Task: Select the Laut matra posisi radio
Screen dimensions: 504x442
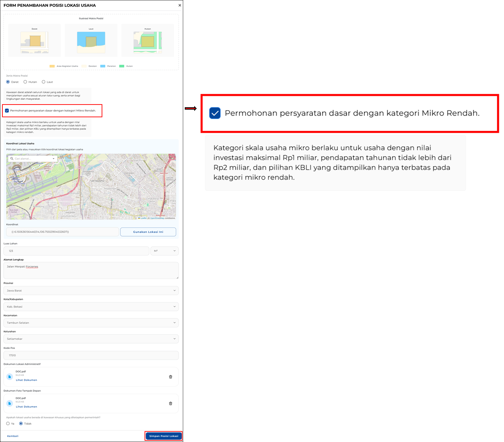Action: coord(44,82)
